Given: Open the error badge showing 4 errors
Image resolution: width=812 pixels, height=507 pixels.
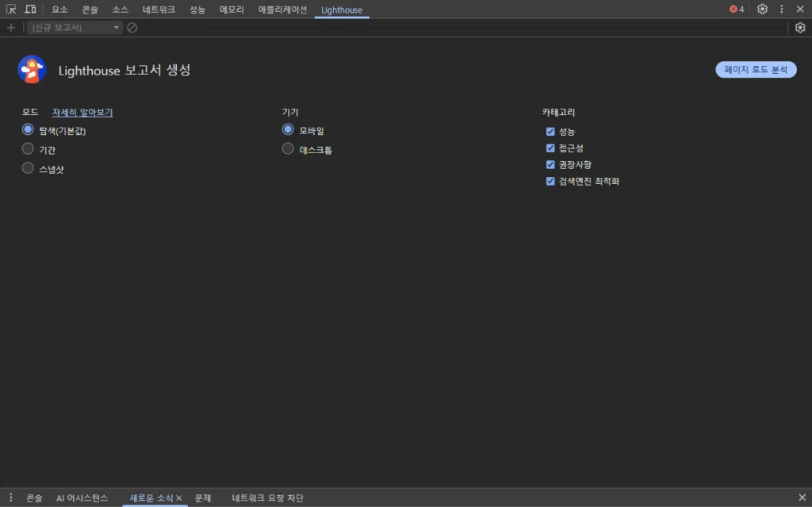Looking at the screenshot, I should pos(737,9).
